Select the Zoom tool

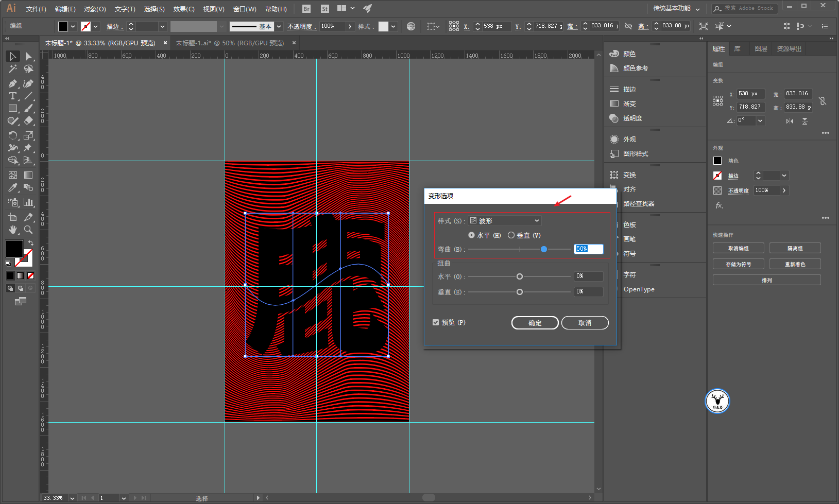[x=28, y=230]
